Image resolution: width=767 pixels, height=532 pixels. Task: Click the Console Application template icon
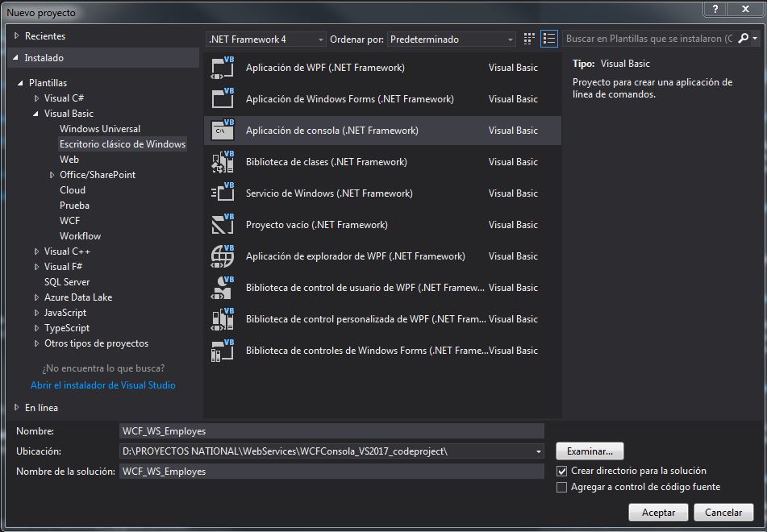click(223, 131)
